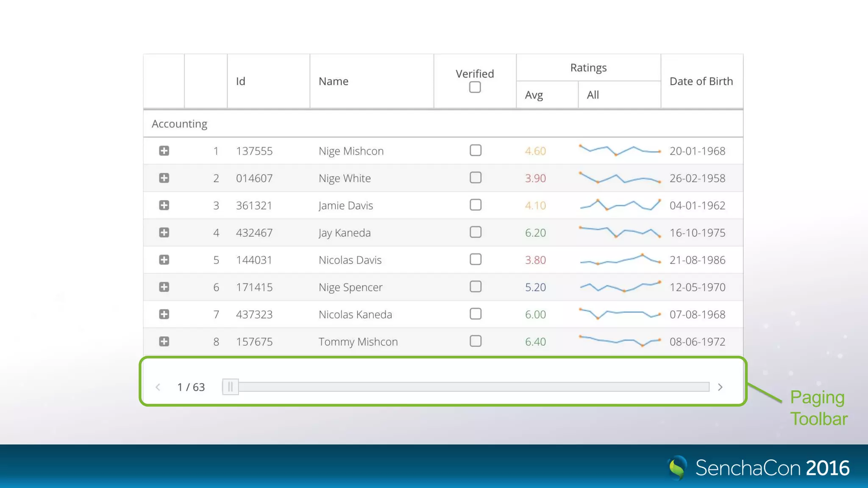Click plus icon beside Nige Spencer
Image resolution: width=868 pixels, height=488 pixels.
click(164, 287)
